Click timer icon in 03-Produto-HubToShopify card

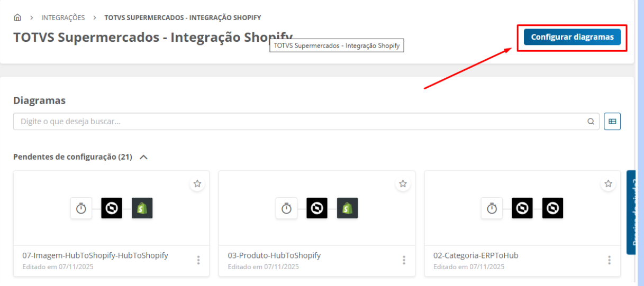[286, 208]
